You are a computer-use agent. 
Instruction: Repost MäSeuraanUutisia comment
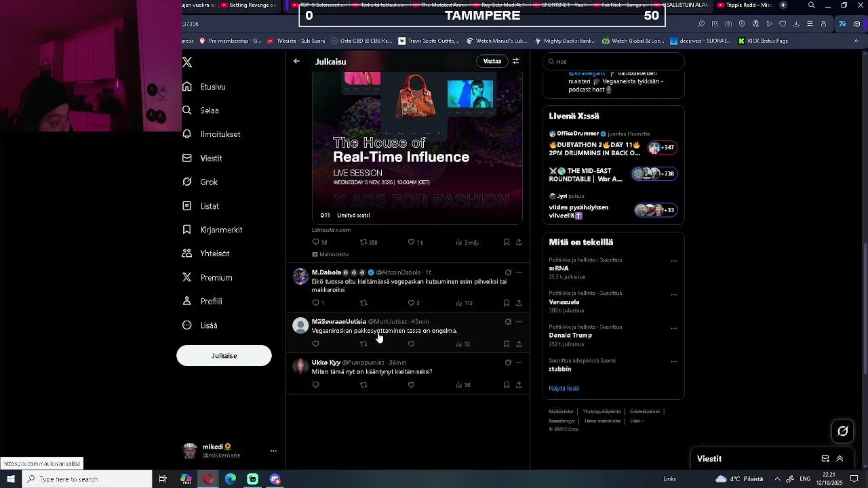point(363,344)
